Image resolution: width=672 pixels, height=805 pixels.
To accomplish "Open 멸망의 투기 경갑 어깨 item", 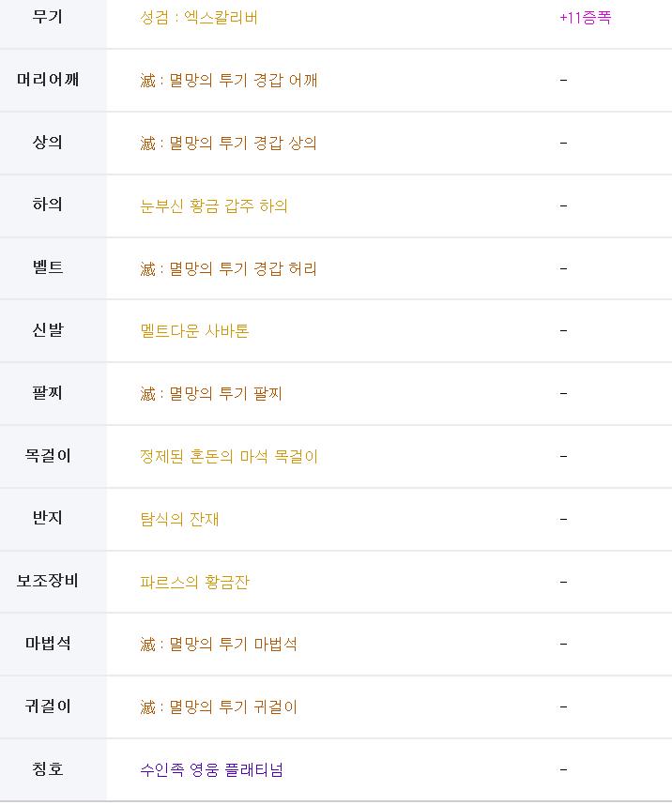I will (229, 81).
